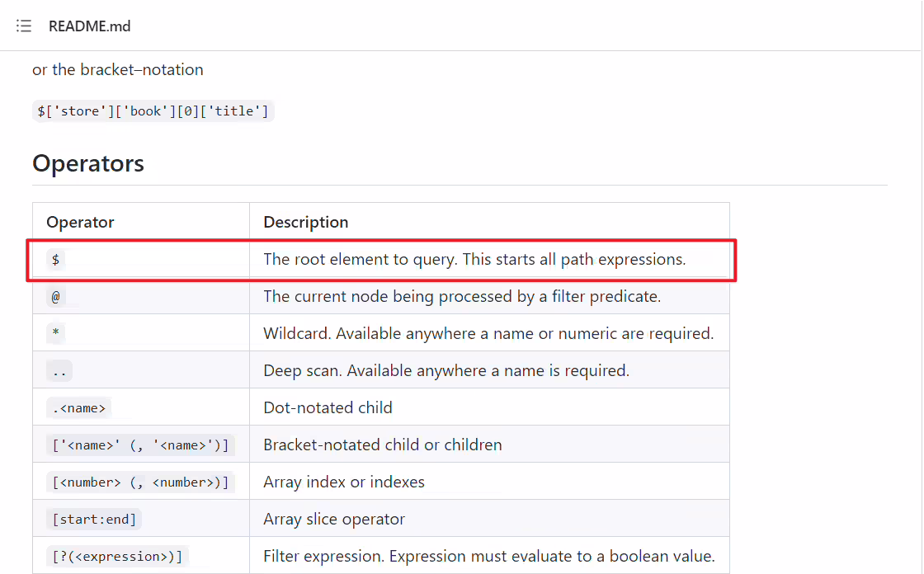Click the README.md file title
924x574 pixels.
click(x=90, y=26)
